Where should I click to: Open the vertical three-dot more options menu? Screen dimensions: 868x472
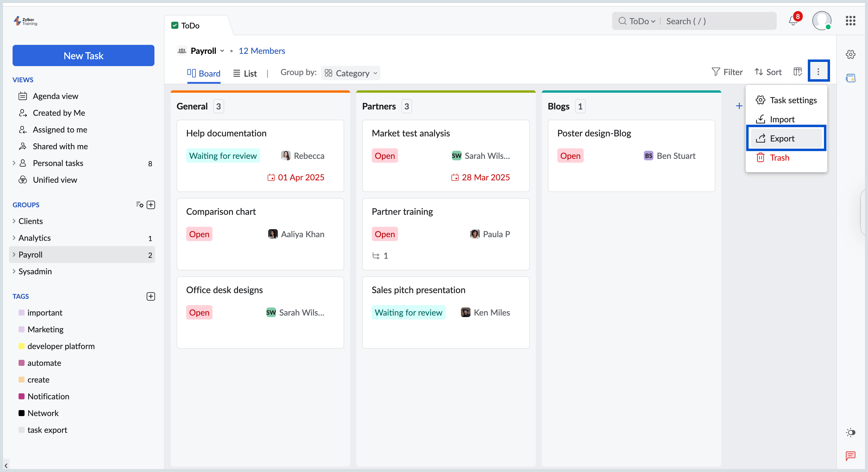(x=818, y=71)
